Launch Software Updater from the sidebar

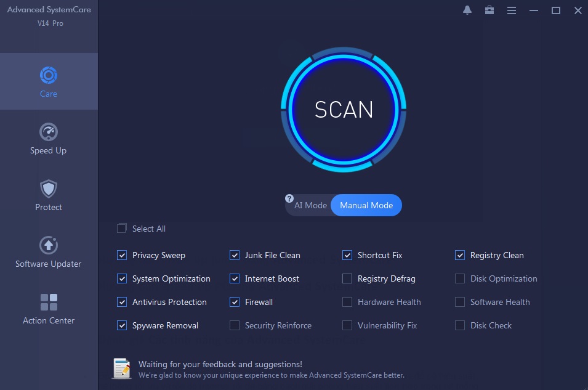point(49,251)
